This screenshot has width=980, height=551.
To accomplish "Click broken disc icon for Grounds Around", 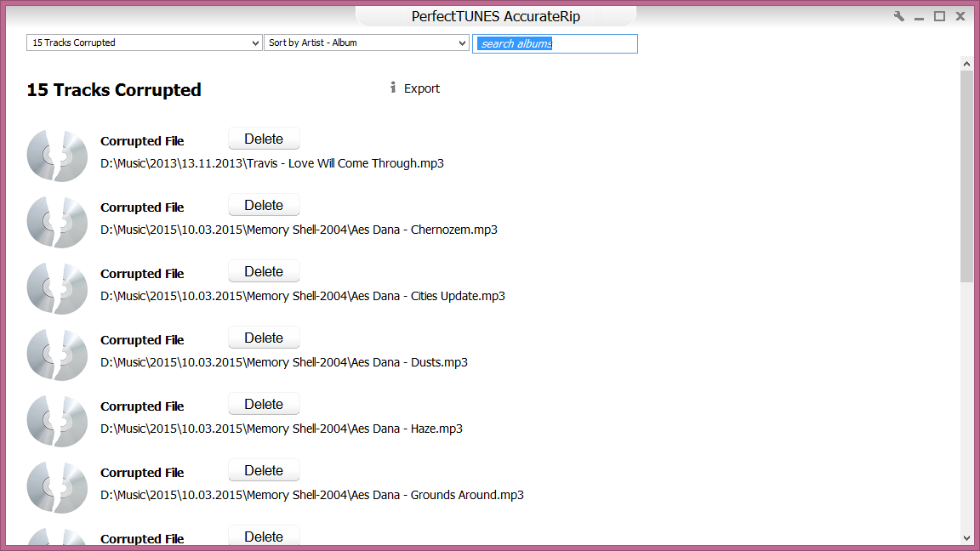I will pos(58,486).
